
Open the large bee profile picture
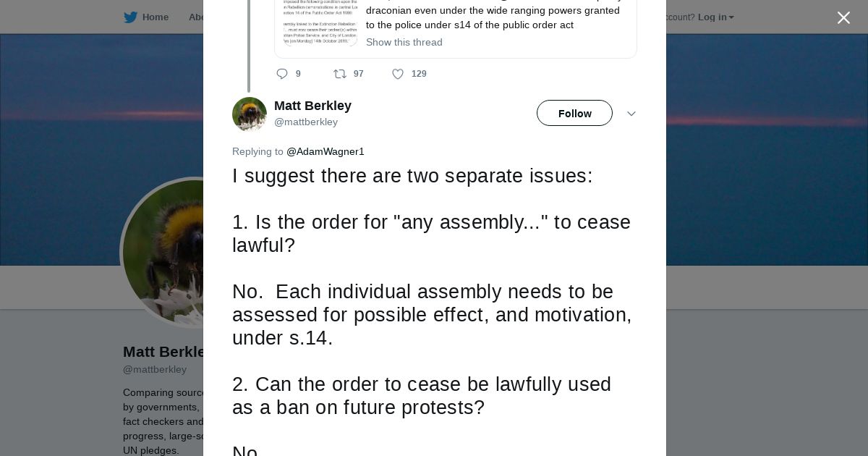(x=163, y=252)
